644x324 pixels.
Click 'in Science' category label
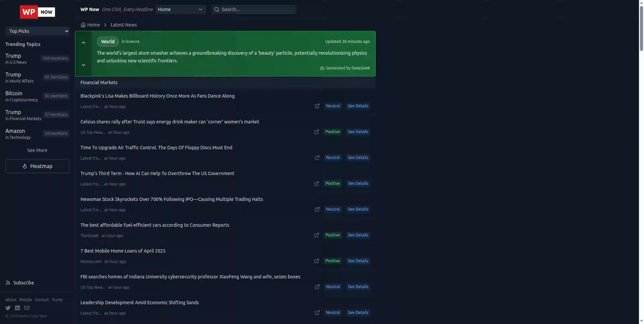point(130,42)
